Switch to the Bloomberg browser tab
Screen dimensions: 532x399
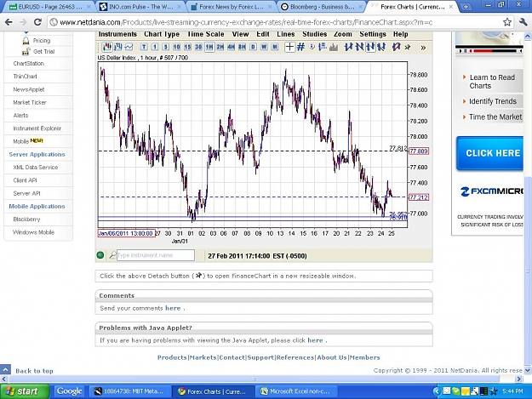321,7
